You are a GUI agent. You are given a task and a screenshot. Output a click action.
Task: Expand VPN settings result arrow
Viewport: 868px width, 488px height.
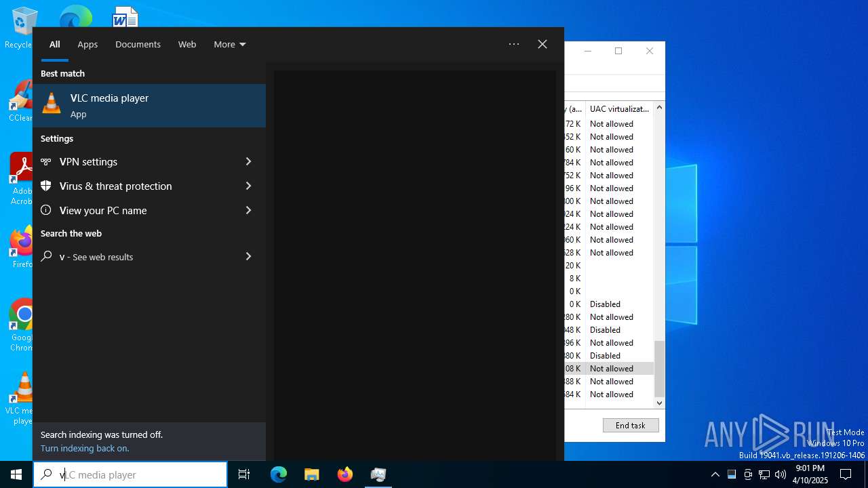point(248,161)
